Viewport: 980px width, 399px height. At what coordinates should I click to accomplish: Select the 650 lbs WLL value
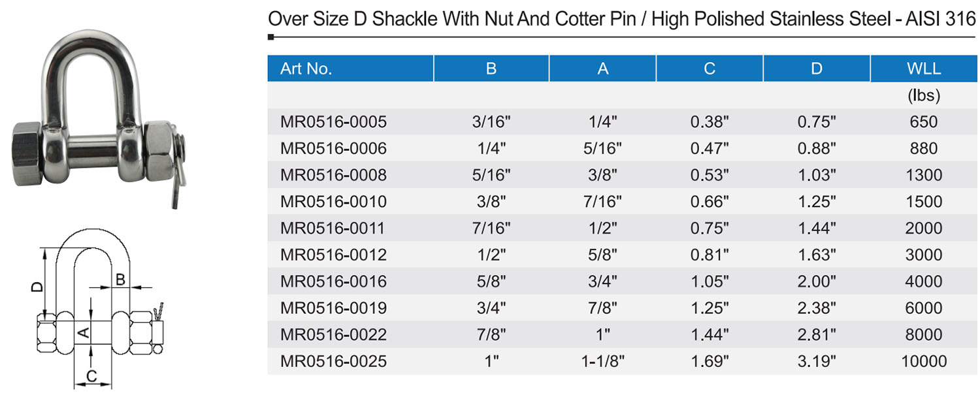(x=924, y=122)
